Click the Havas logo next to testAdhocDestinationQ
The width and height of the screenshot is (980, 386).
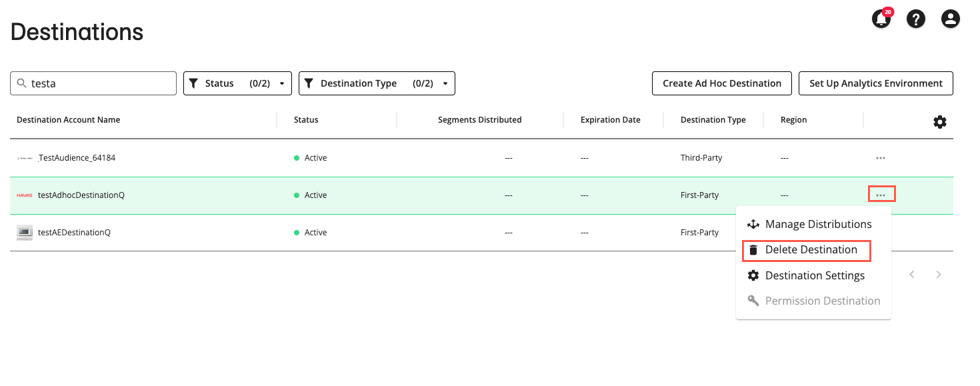coord(25,195)
